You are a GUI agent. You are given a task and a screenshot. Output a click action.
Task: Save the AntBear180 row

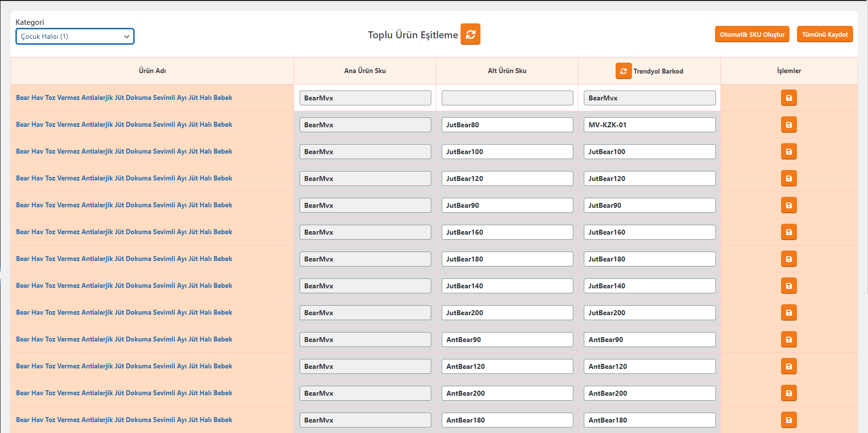pos(789,420)
